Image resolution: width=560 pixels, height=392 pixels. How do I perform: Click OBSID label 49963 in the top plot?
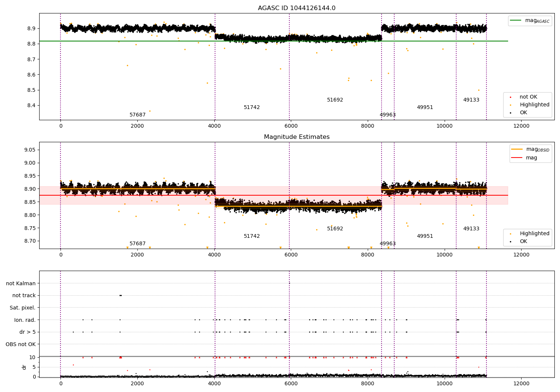point(388,115)
